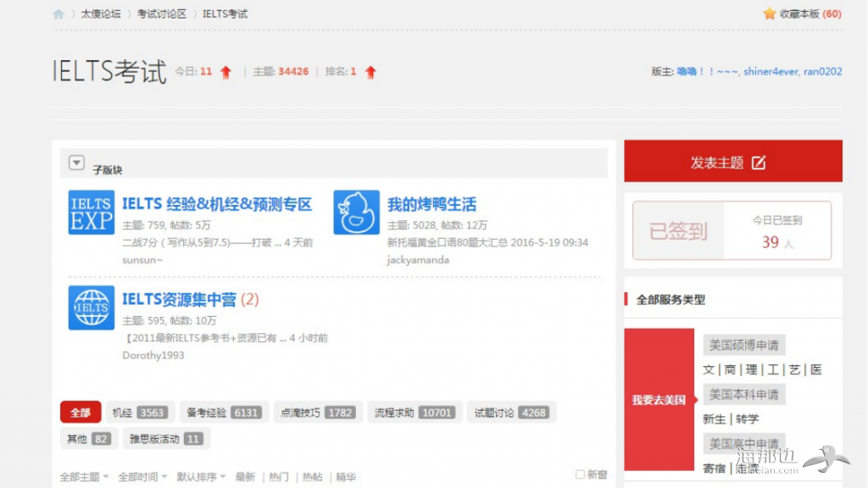The height and width of the screenshot is (488, 868).
Task: Select the 试题讨论 4268 category tab
Action: (511, 413)
